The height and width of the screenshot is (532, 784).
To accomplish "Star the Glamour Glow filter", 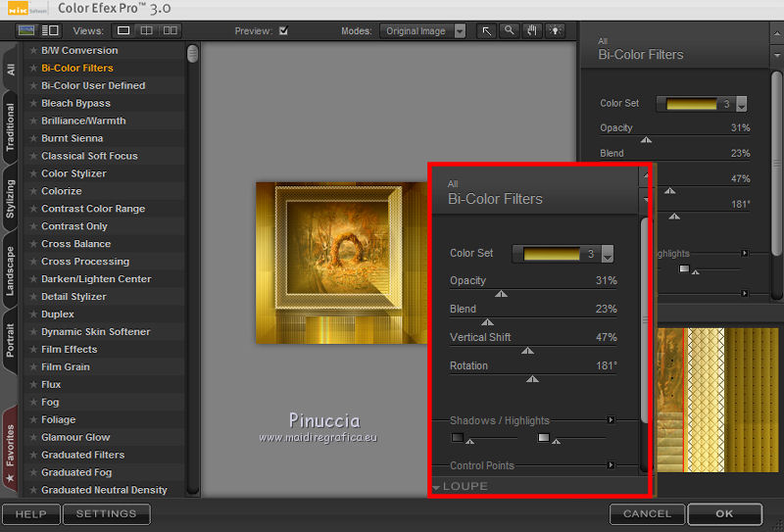I will pyautogui.click(x=33, y=438).
